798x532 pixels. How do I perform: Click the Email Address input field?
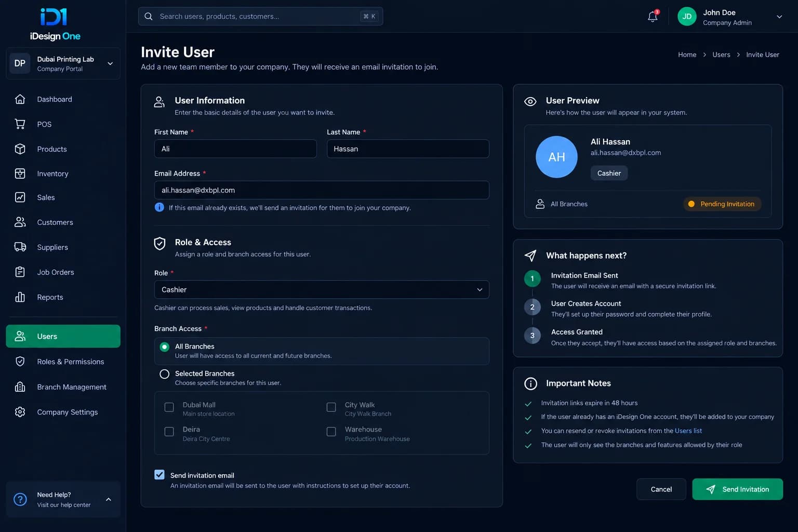point(322,190)
